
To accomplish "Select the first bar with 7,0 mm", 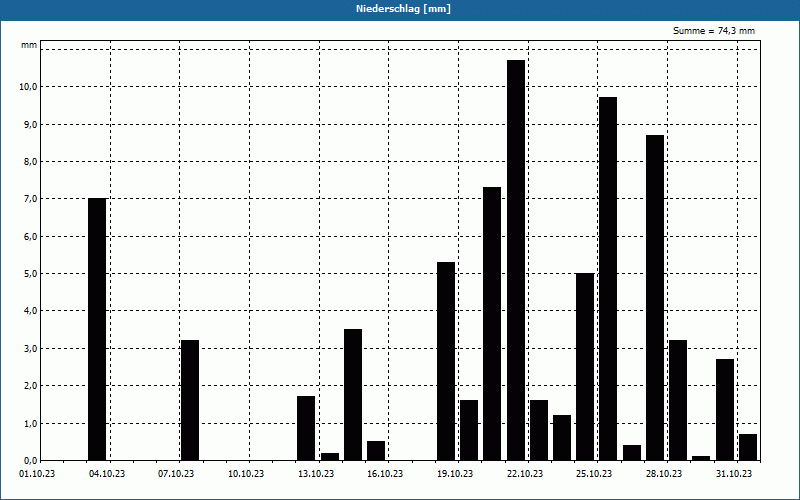I will [97, 330].
